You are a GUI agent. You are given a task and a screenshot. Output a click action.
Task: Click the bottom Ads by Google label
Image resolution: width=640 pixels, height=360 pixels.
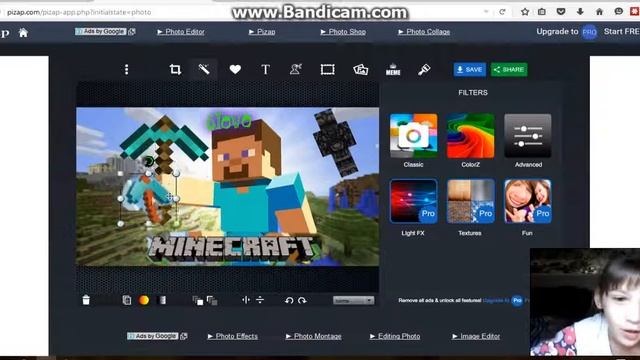pyautogui.click(x=153, y=336)
